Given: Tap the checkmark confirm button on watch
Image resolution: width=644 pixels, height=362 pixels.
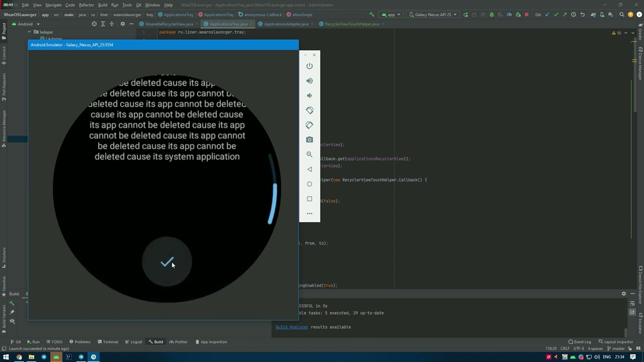Looking at the screenshot, I should tap(167, 262).
